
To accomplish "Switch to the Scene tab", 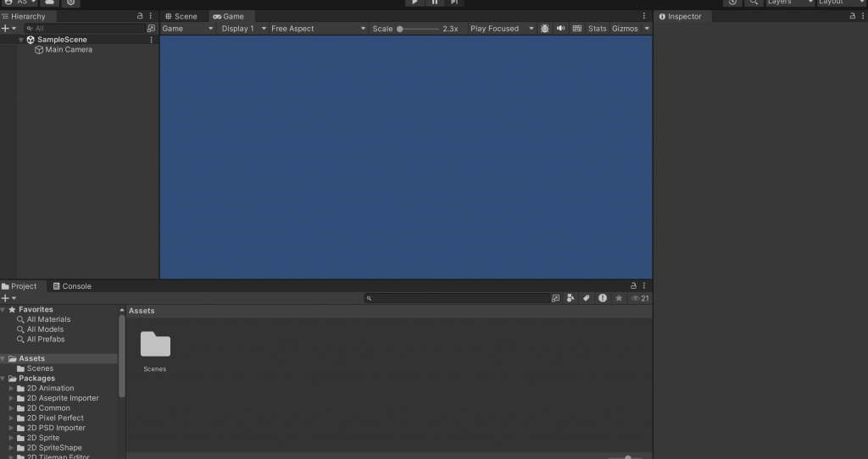I will tap(181, 16).
